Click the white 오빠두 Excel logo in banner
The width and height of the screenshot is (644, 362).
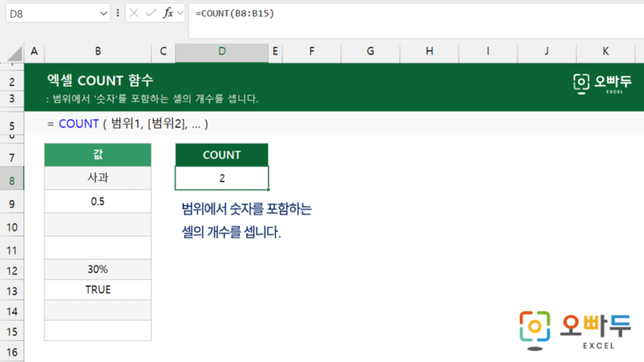coord(602,84)
